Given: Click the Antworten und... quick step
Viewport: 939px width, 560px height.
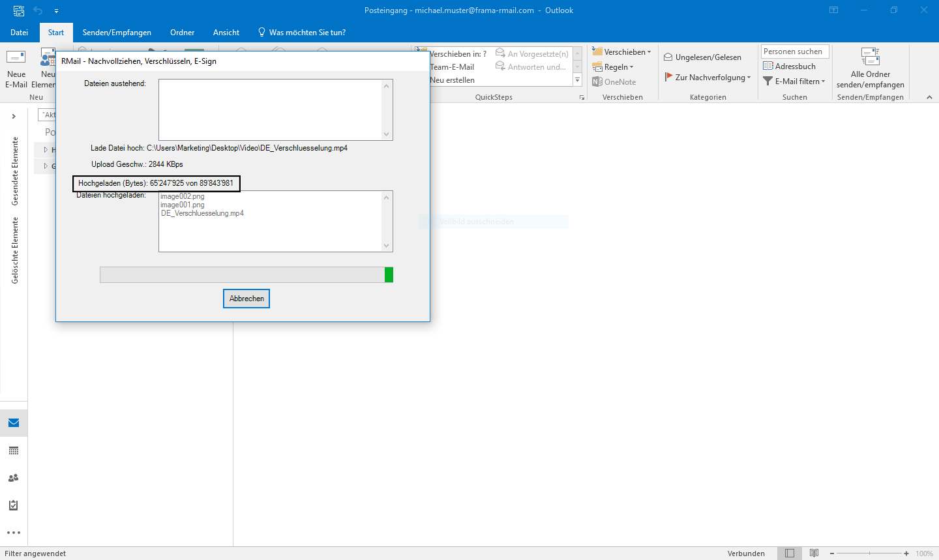Looking at the screenshot, I should [x=531, y=67].
